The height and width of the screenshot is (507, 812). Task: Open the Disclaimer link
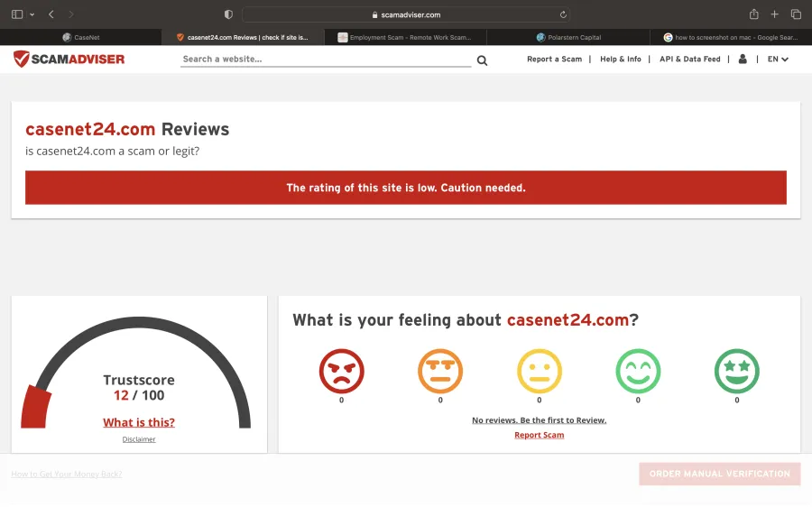click(x=139, y=439)
